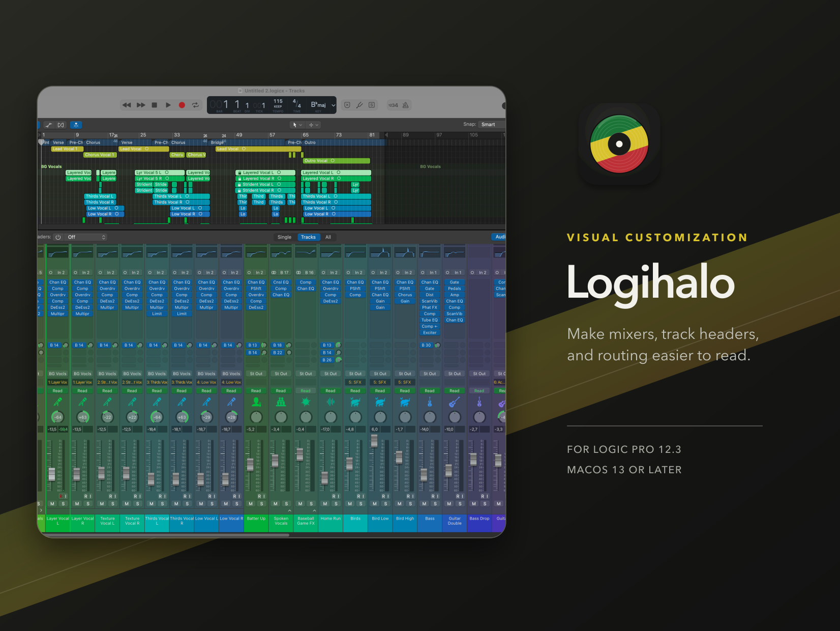This screenshot has width=840, height=631.
Task: Open the EQ thumbnail on Layer Vocal L
Action: coord(58,252)
